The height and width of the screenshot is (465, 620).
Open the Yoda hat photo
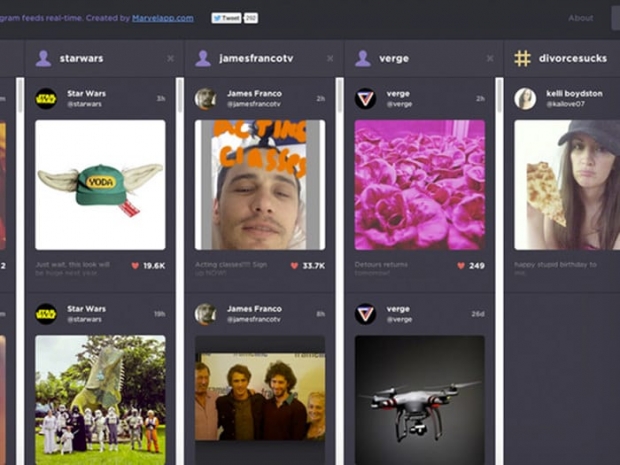tap(100, 185)
